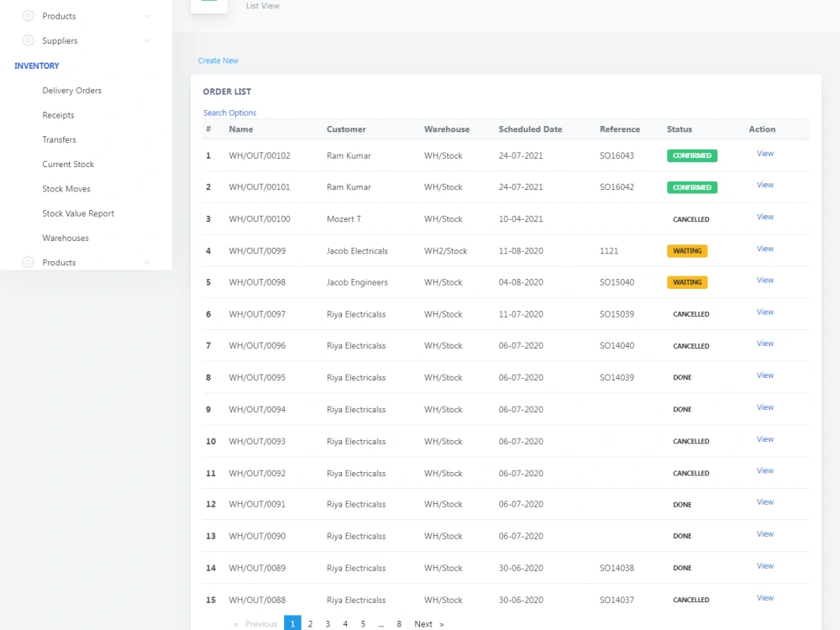The height and width of the screenshot is (630, 840).
Task: View order WH/OUT/00101
Action: 765,185
